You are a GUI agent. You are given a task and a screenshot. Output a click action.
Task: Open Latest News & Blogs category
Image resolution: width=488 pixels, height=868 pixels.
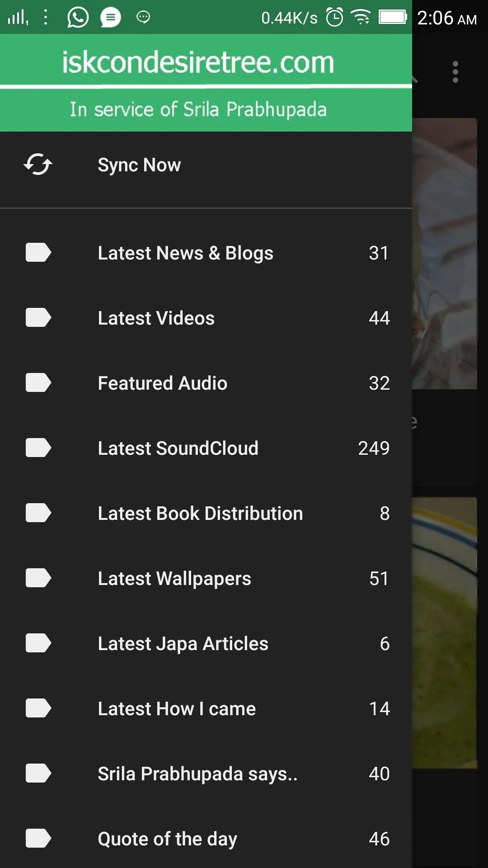(x=185, y=253)
